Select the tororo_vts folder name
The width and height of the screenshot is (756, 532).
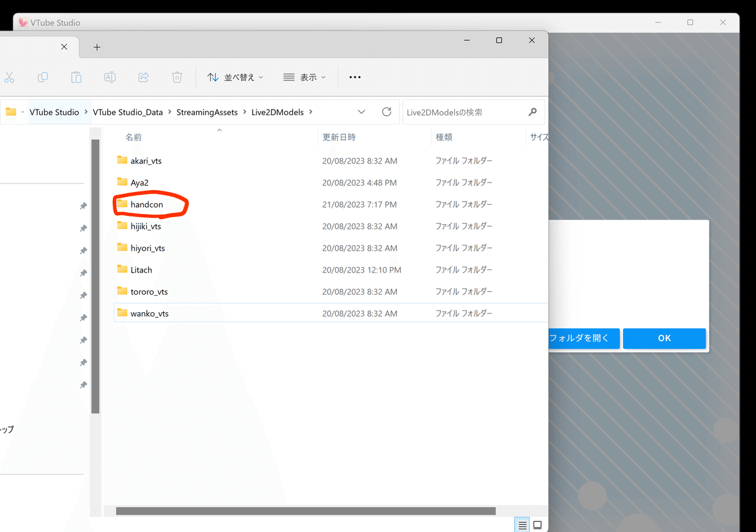tap(149, 291)
